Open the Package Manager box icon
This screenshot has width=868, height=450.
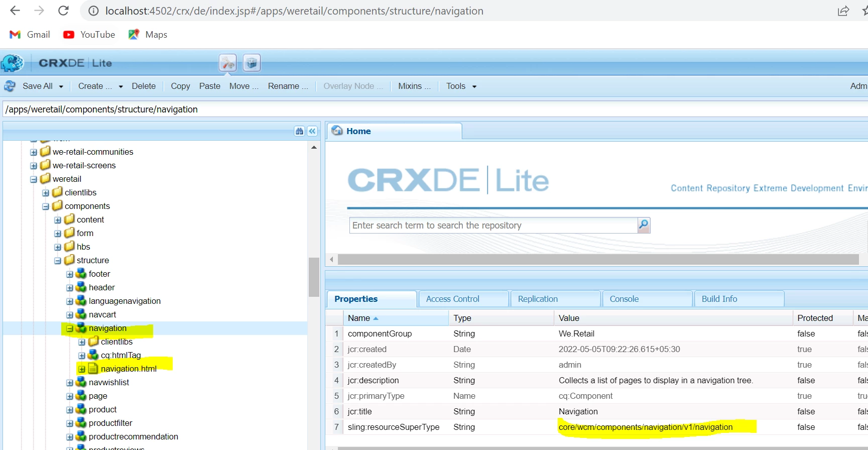pyautogui.click(x=252, y=63)
